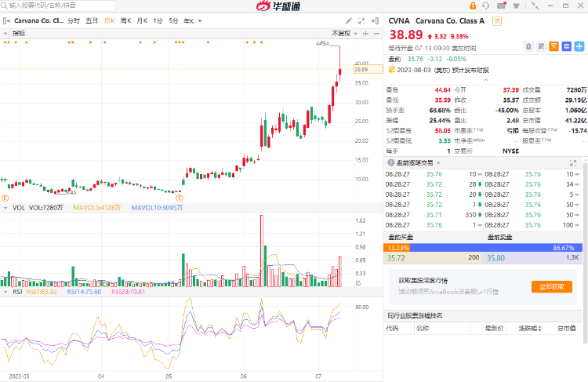Click the orange 买 buy icon
Viewport: 588px width, 382px height.
[x=554, y=46]
